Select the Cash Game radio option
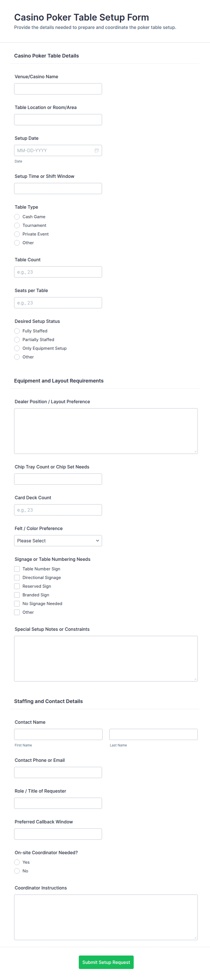 (x=17, y=217)
